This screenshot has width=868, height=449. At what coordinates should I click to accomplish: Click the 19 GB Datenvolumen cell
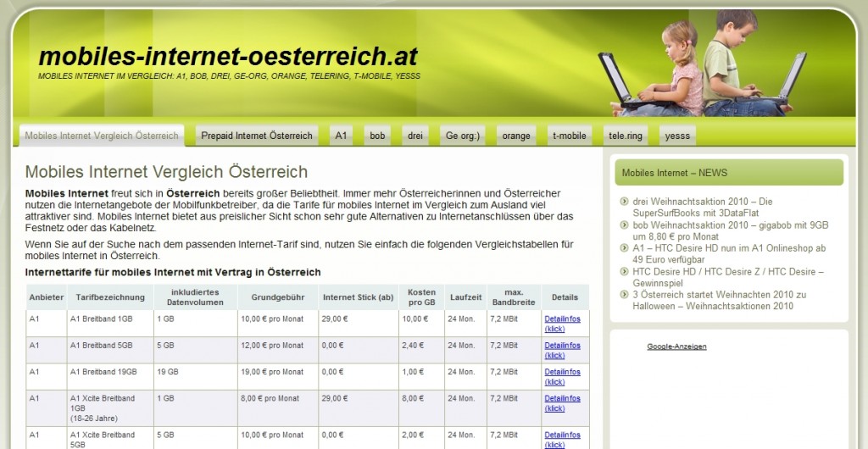[x=196, y=376]
